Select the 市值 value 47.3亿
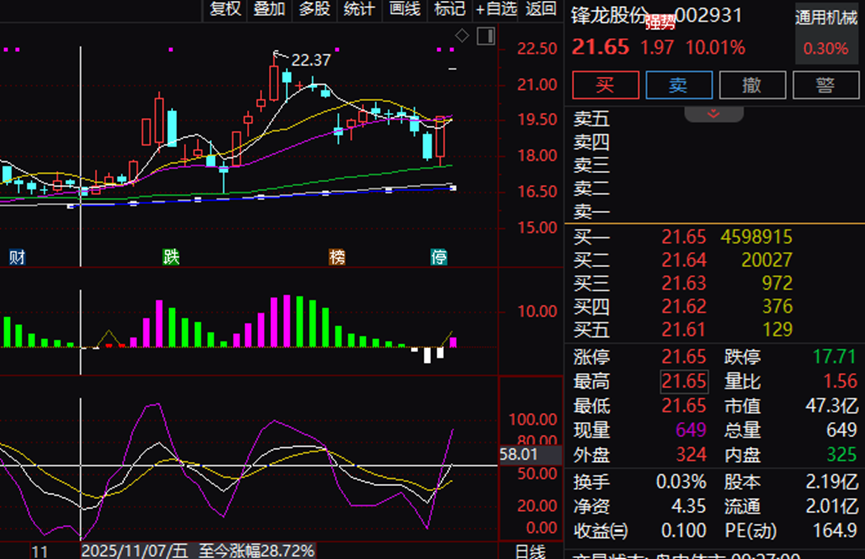Image resolution: width=865 pixels, height=559 pixels. point(832,406)
